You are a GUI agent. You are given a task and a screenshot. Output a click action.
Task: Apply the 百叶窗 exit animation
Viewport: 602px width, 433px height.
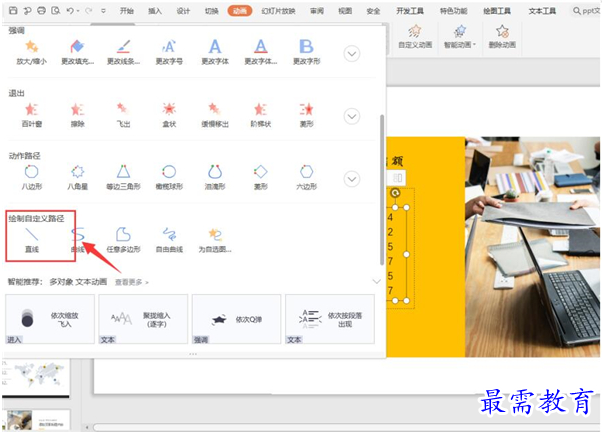(31, 115)
